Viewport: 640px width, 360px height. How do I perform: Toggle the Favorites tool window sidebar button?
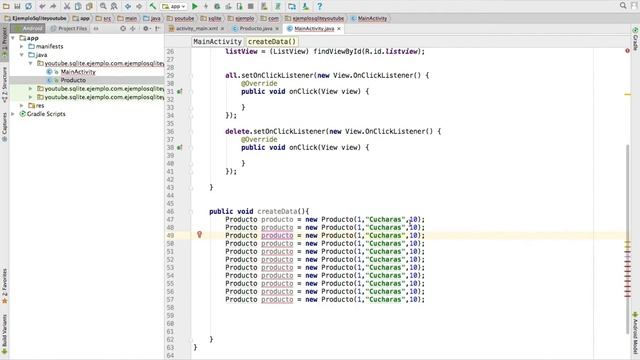click(4, 286)
